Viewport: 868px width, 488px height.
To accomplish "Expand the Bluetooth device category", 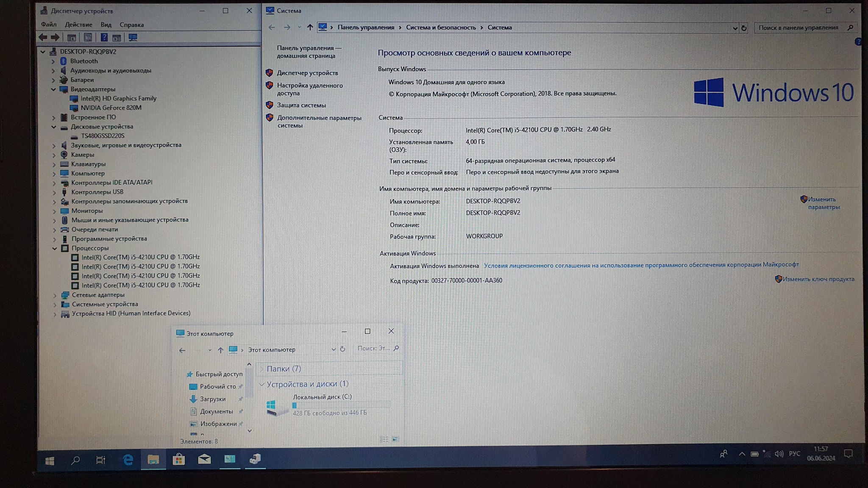I will click(x=53, y=61).
